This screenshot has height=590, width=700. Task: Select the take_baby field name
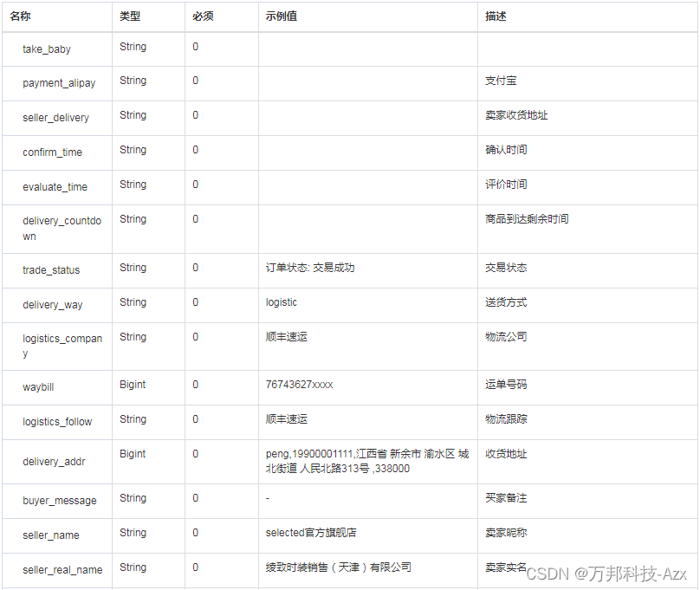47,49
